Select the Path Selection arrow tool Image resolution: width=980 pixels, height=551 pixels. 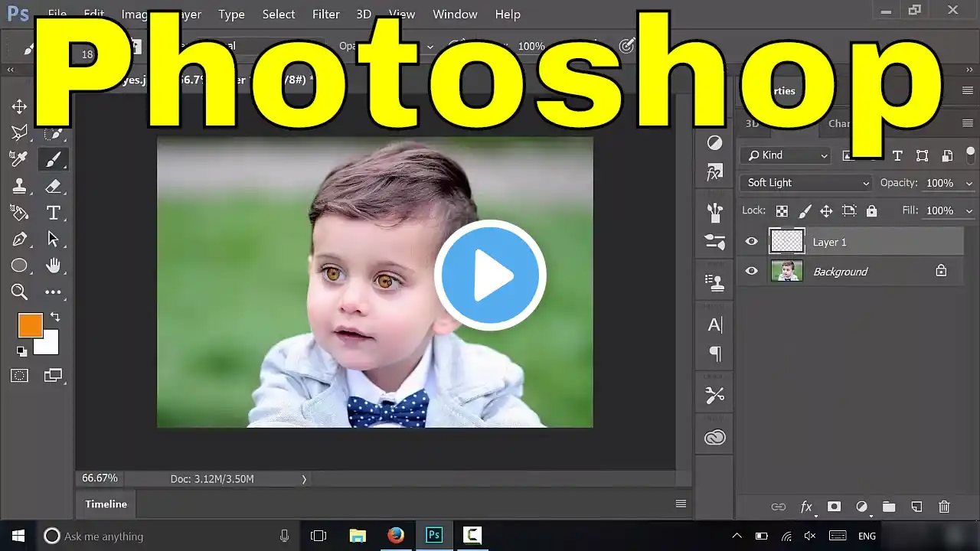point(53,239)
